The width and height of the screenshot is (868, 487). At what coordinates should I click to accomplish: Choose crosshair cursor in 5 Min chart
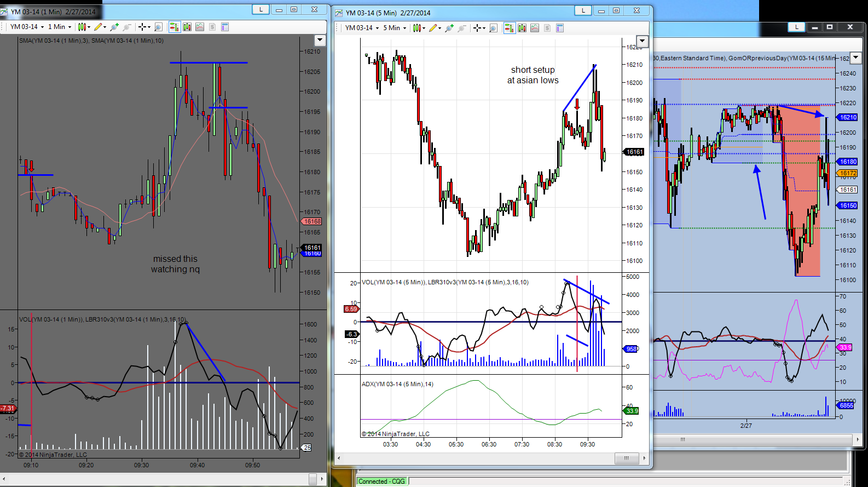tap(477, 28)
